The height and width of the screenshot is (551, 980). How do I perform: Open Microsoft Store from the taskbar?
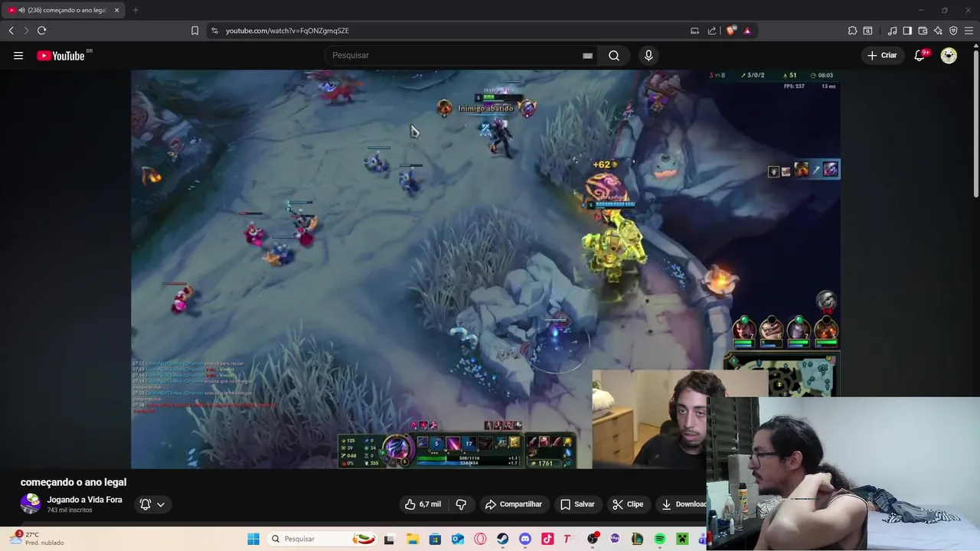pos(435,539)
